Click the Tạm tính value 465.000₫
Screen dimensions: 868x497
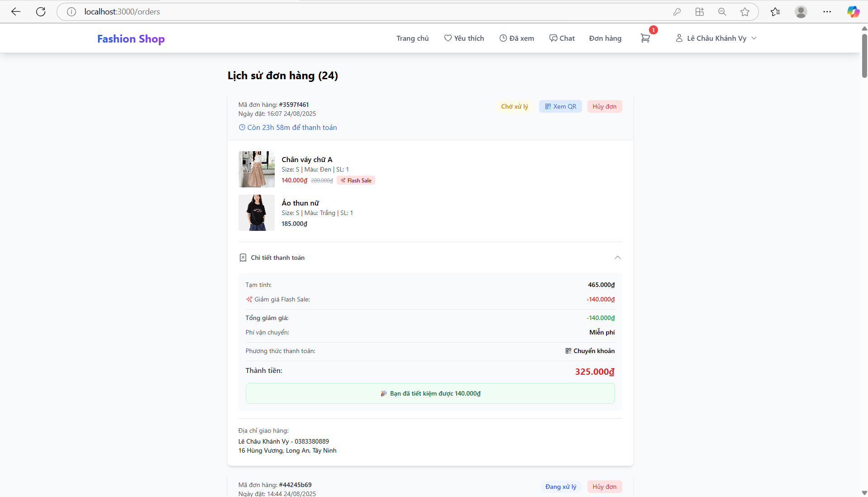[601, 285]
